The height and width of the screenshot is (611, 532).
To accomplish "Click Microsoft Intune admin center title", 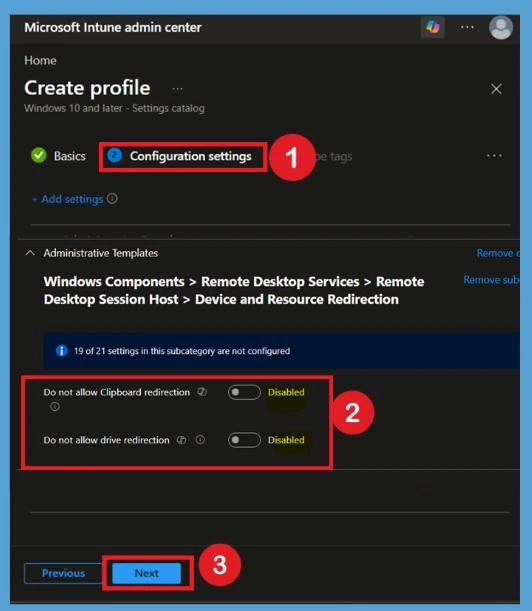I will coord(113,27).
